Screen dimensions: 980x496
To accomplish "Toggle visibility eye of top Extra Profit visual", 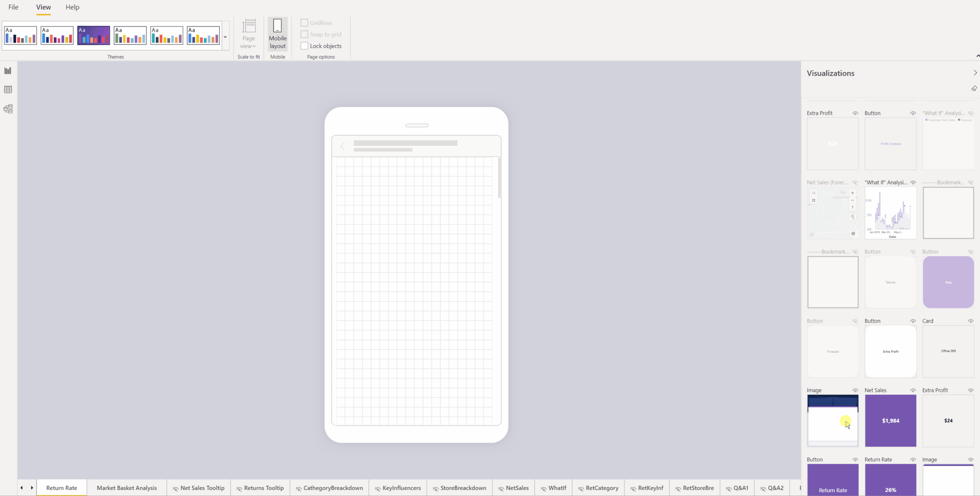I will (855, 113).
